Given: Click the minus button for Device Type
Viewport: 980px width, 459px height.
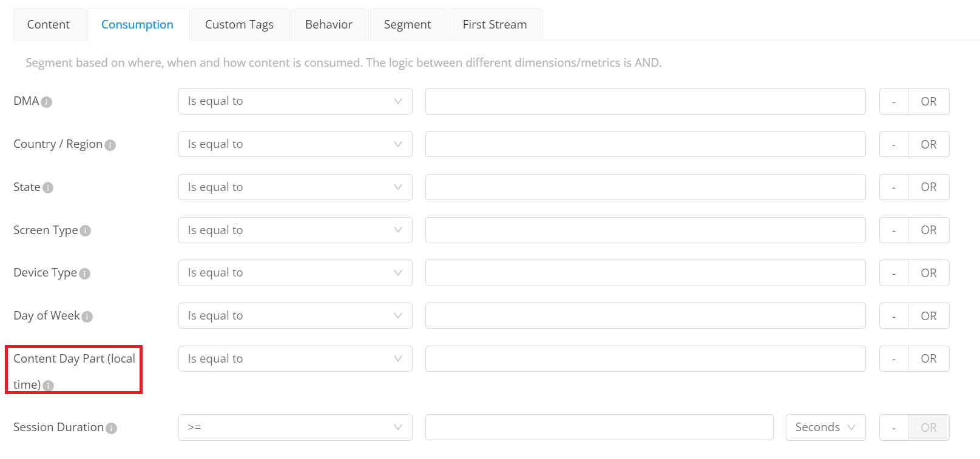Looking at the screenshot, I should (894, 273).
